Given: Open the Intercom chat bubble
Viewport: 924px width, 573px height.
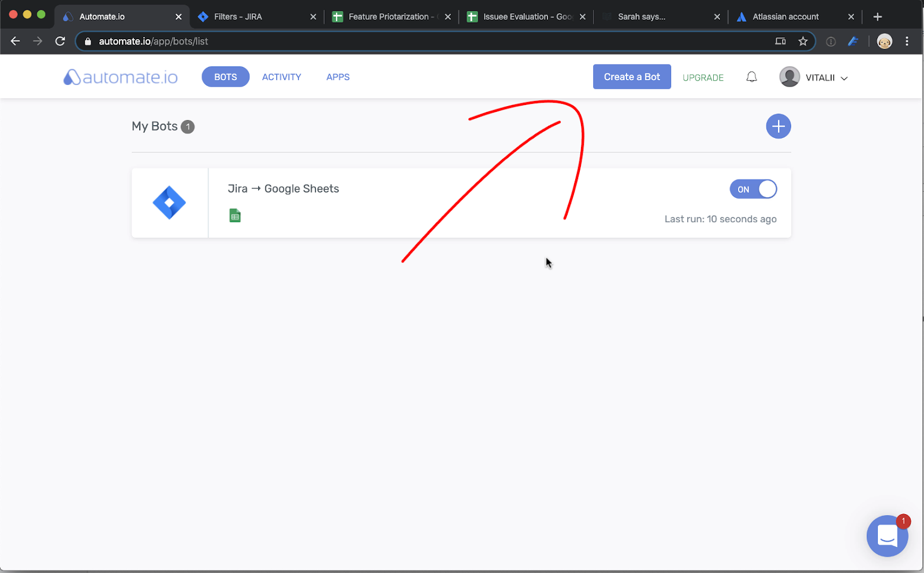Looking at the screenshot, I should coord(887,536).
